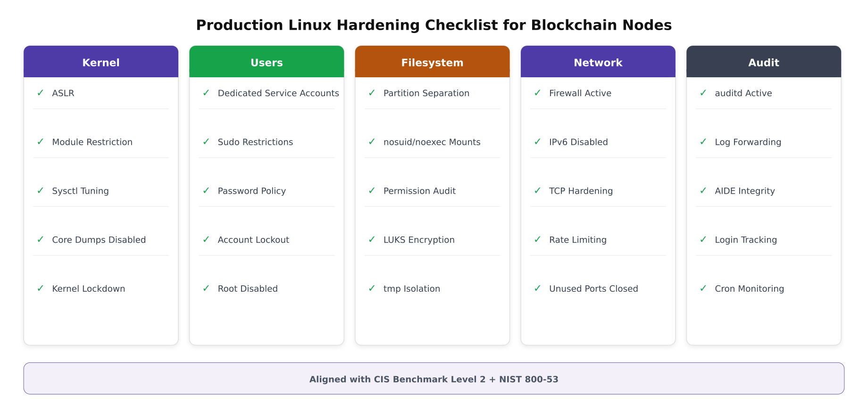Click the checkmark beside Password Policy
This screenshot has height=410, width=868.
206,191
